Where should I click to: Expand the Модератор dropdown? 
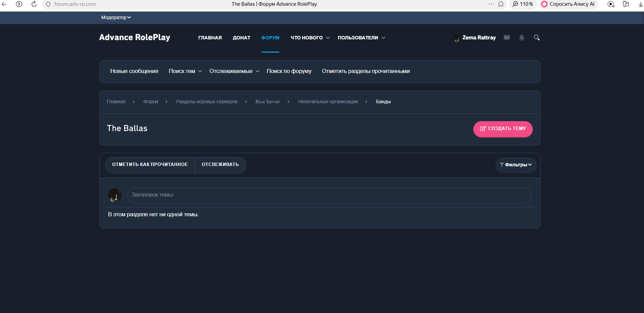116,17
